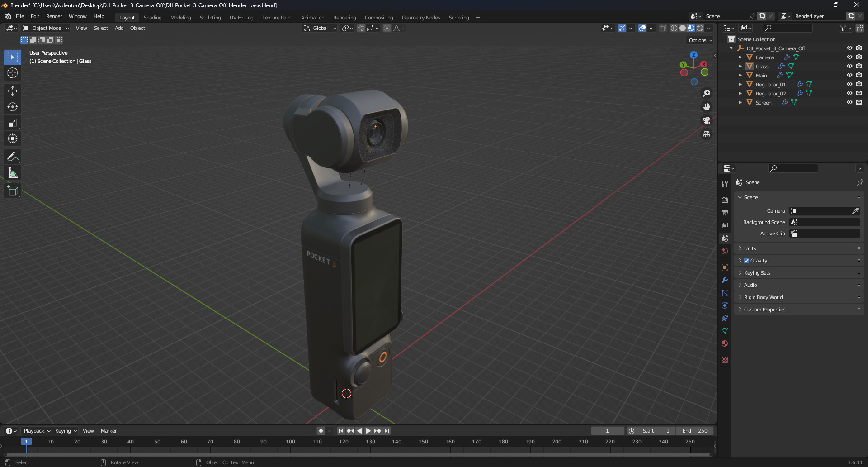This screenshot has width=868, height=467.
Task: Hide the Main object in viewport
Action: (x=849, y=75)
